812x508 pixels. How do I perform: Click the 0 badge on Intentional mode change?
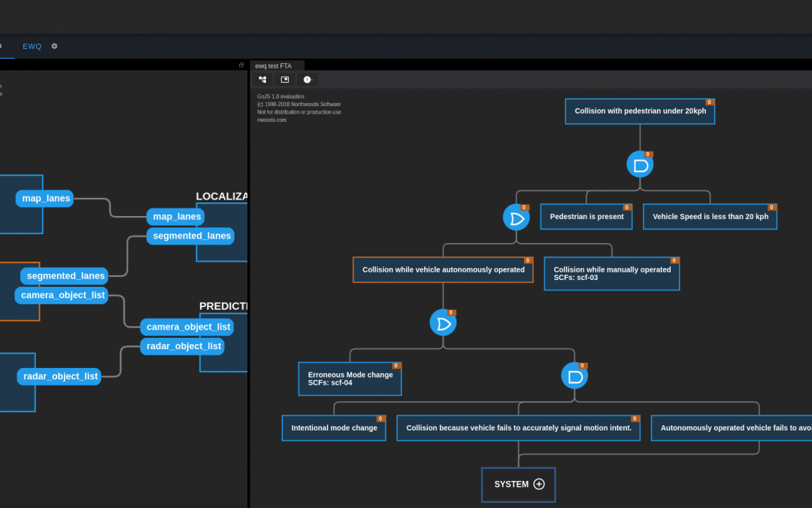pyautogui.click(x=380, y=419)
